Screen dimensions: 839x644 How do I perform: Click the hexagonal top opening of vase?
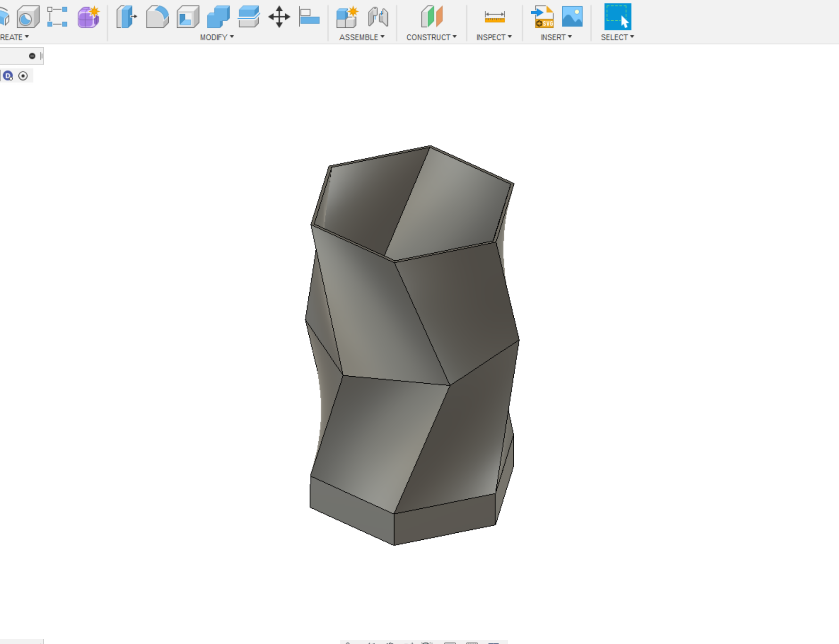point(412,204)
